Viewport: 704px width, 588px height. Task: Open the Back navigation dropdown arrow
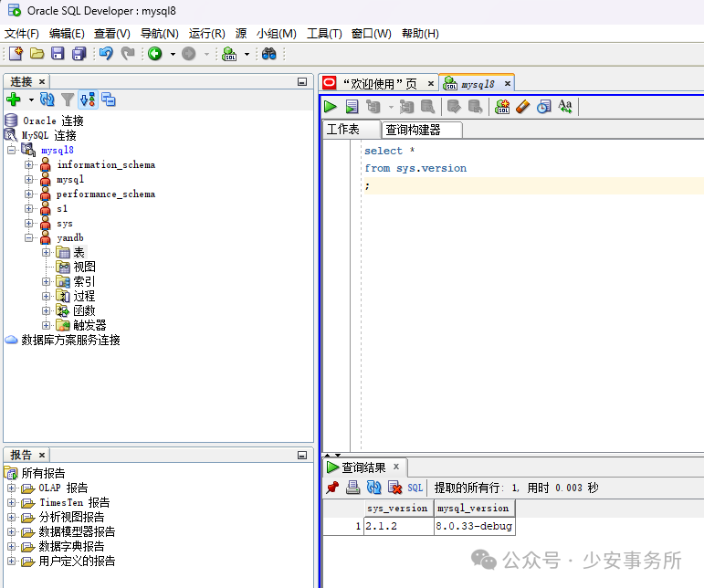point(173,54)
